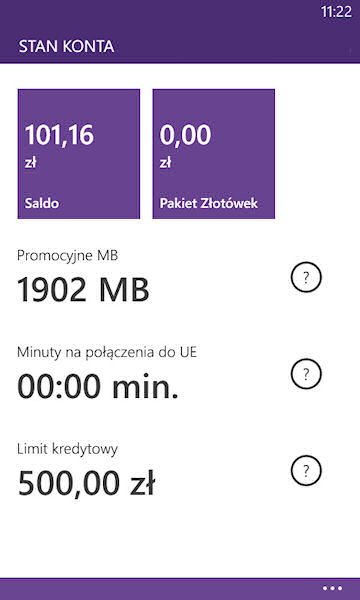
Task: Select the 00:00 min. value
Action: click(x=98, y=386)
